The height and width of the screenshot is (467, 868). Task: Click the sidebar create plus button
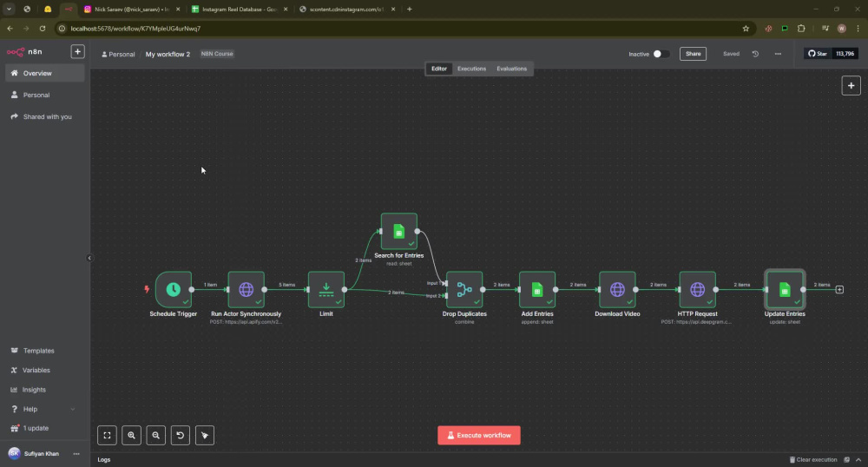tap(77, 51)
